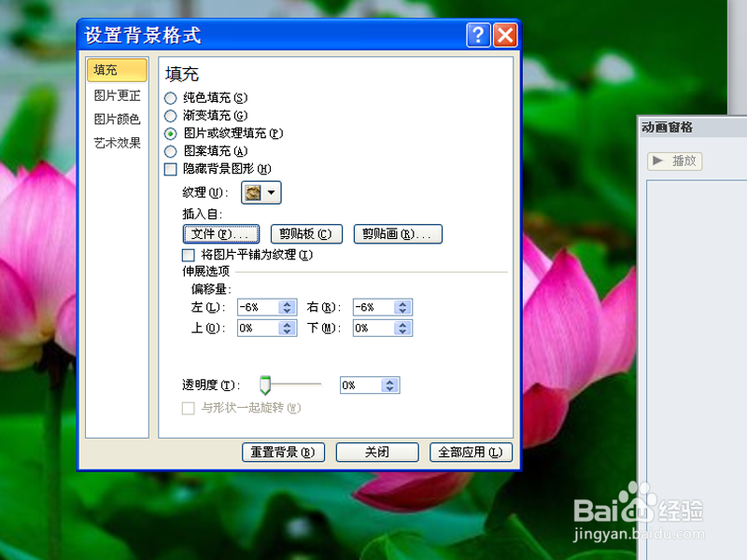
Task: Click 剪贴板(C) button
Action: pyautogui.click(x=306, y=234)
